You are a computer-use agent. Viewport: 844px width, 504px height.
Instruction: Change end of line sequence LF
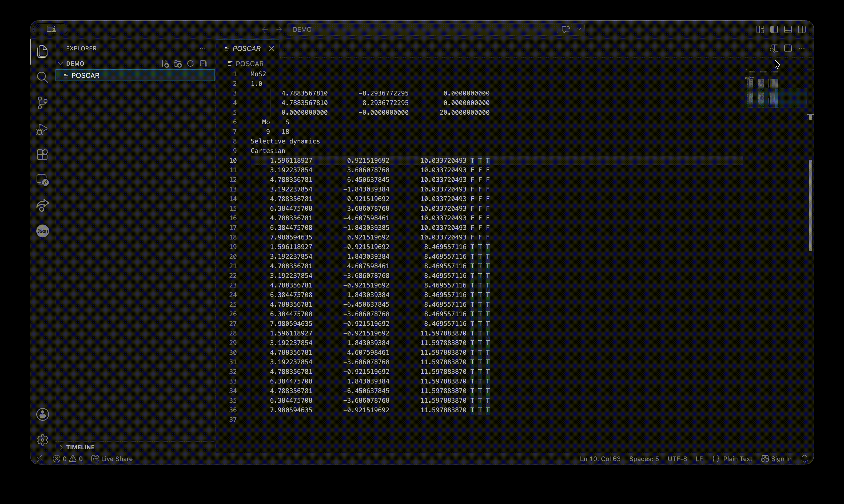click(x=699, y=459)
